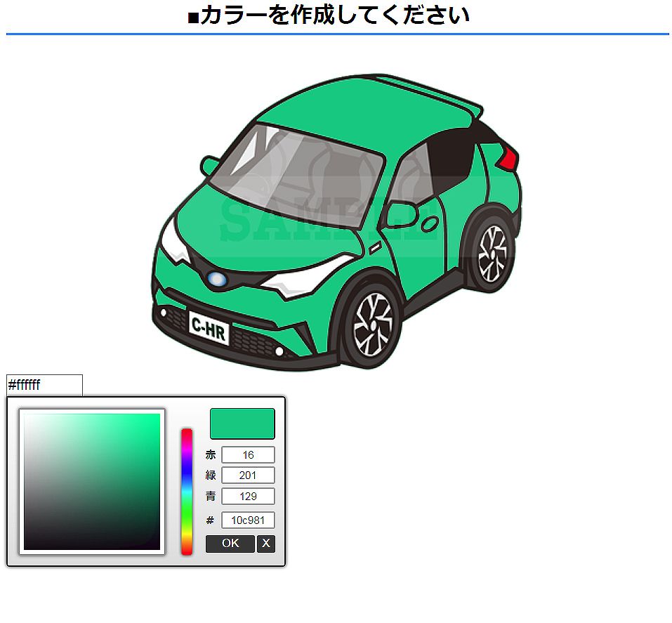Screen dimensions: 672x623
Task: Close the color picker with X button
Action: click(266, 544)
